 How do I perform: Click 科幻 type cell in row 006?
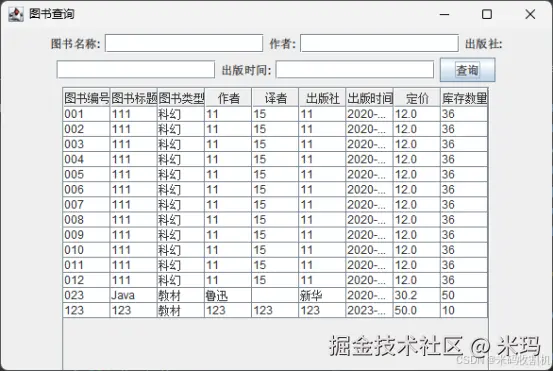tap(181, 190)
